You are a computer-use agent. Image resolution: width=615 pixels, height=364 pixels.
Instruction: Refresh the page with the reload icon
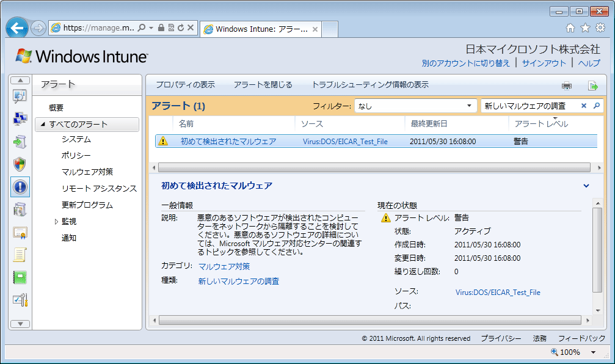(181, 27)
